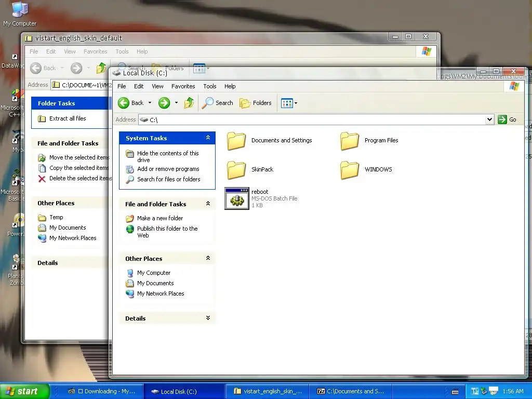Open the Favorites menu in Local Disk window
The image size is (532, 399).
point(183,86)
